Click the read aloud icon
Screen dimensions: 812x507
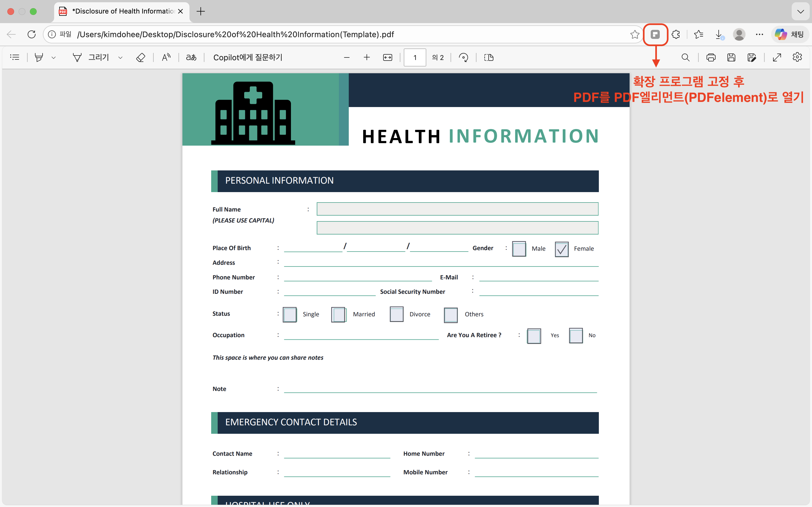pos(166,57)
